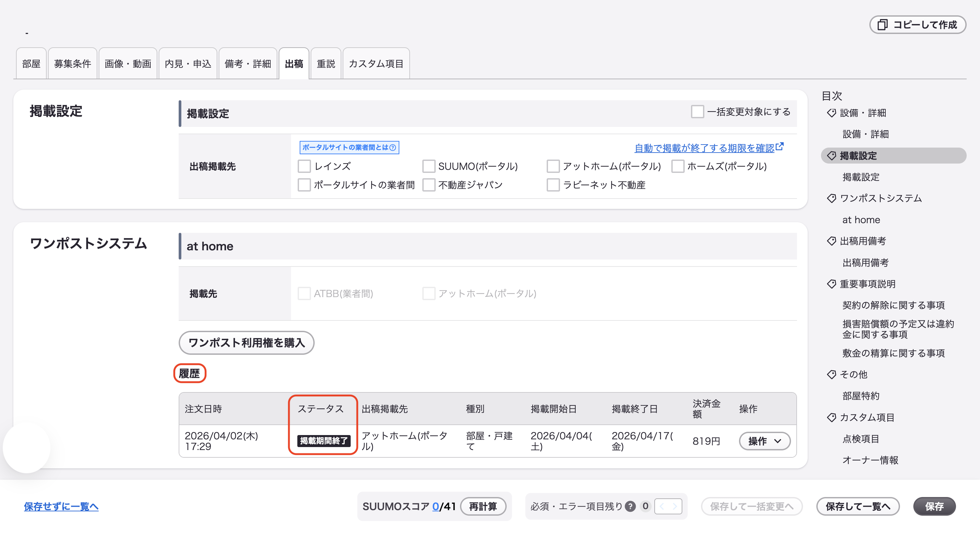
Task: Jump to 掲載設定 sub-item in 目次
Action: pyautogui.click(x=861, y=177)
